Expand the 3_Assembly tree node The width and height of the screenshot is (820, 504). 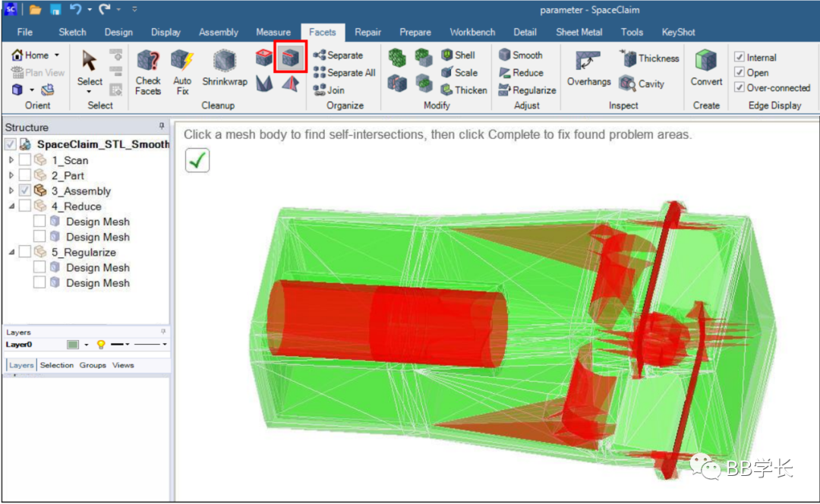tap(11, 191)
